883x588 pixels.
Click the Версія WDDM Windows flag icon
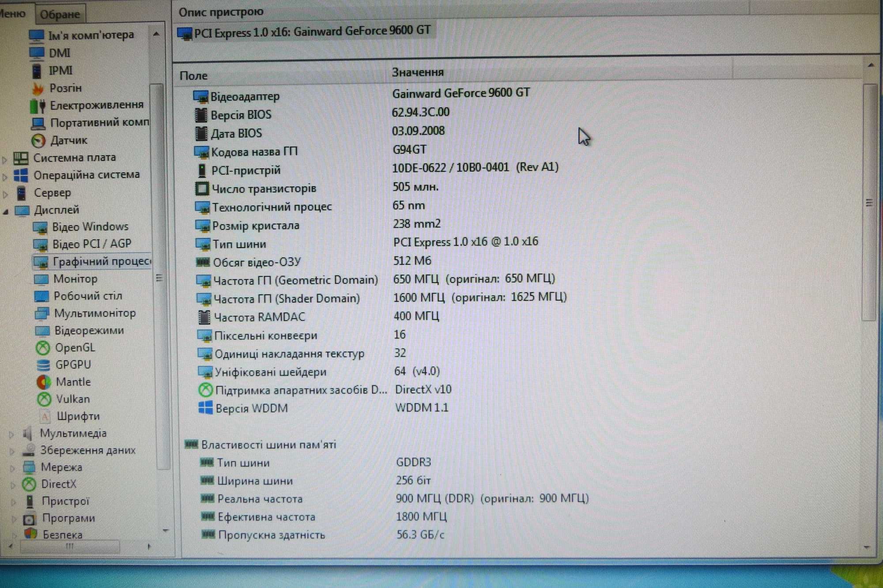(x=205, y=408)
